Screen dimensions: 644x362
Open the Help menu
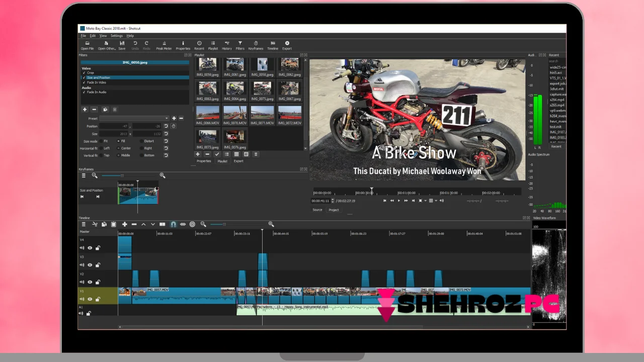(130, 36)
